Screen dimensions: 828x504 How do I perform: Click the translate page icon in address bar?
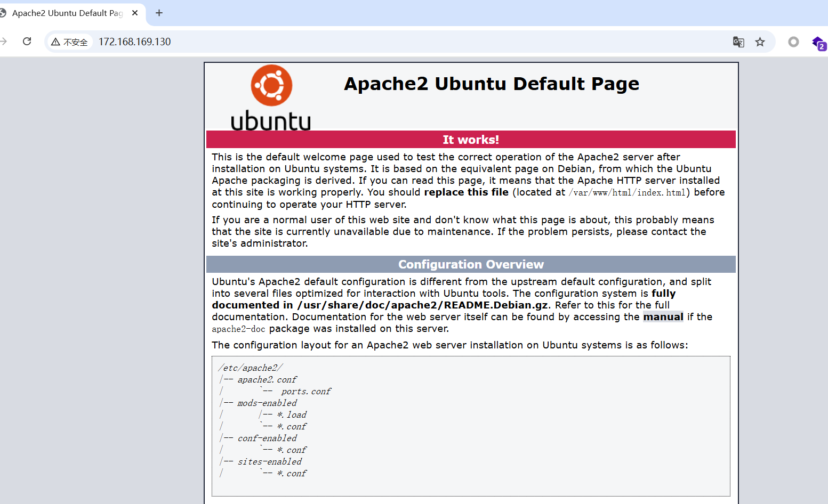coord(738,42)
